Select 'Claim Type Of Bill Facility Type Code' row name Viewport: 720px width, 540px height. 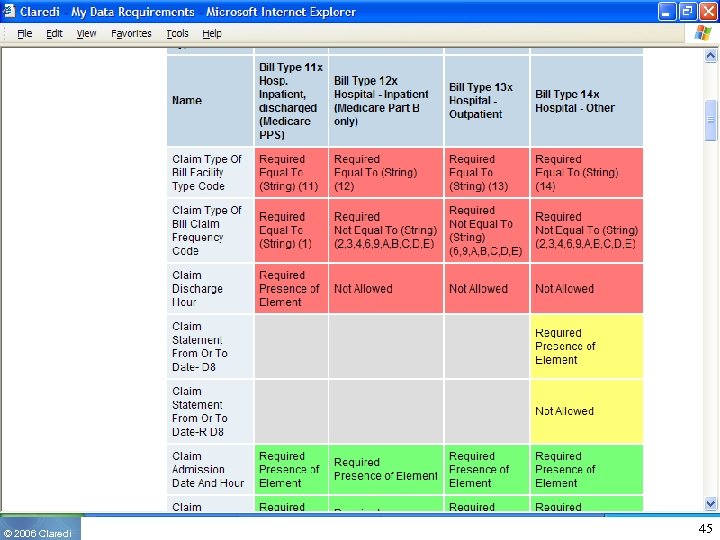[x=210, y=173]
